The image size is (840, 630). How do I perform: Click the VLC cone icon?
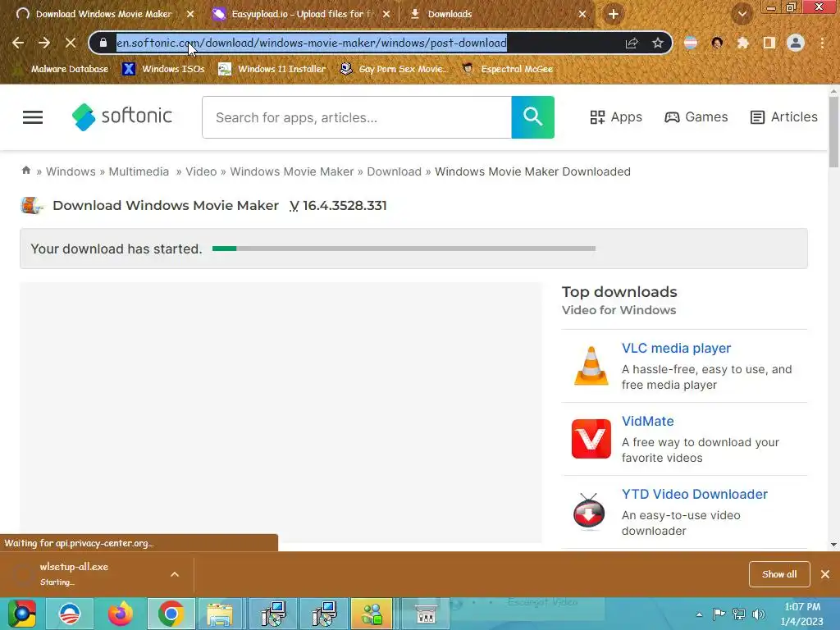click(x=591, y=366)
